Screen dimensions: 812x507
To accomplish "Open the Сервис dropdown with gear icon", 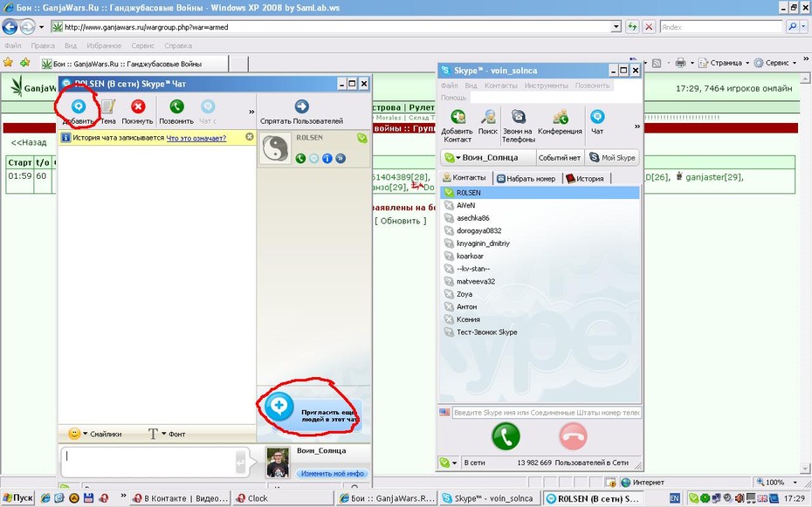I will (774, 63).
